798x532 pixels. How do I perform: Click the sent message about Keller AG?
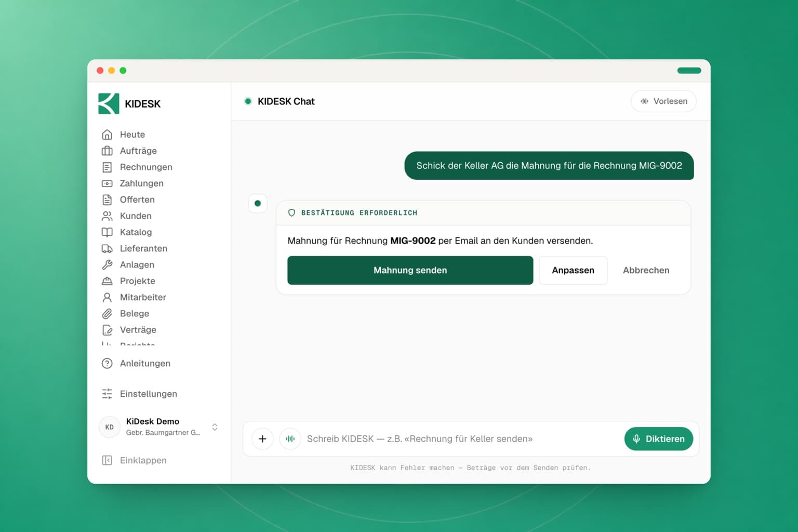(x=549, y=166)
